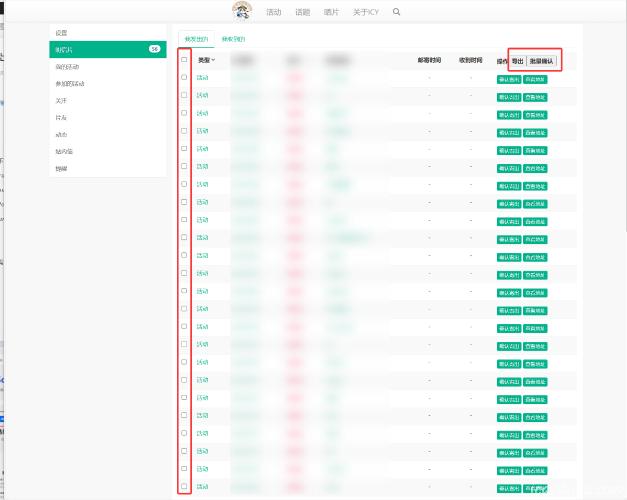The height and width of the screenshot is (500, 627).
Task: Click the site logo avatar in header
Action: point(242,11)
